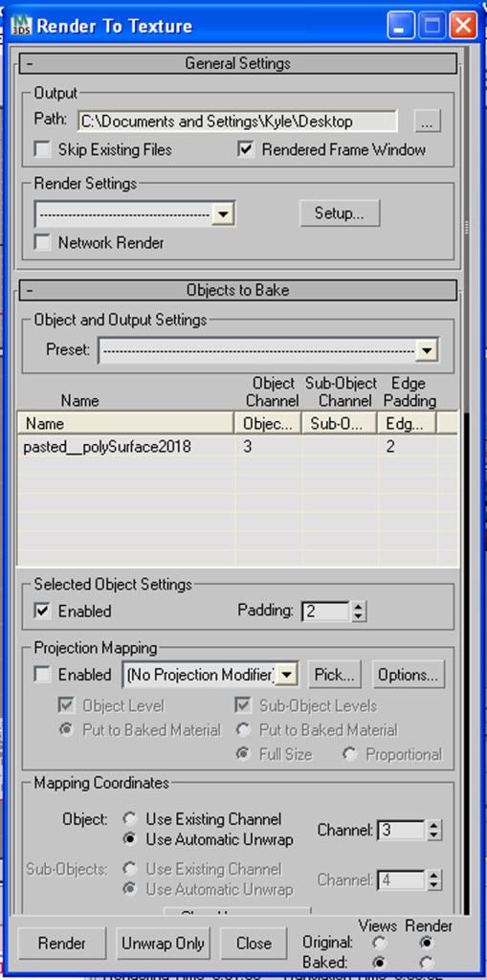Uncheck Rendered Frame Window
The width and height of the screenshot is (487, 980).
point(246,150)
